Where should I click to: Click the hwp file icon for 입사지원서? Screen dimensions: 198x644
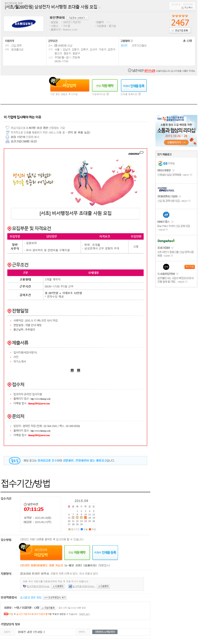pyautogui.click(x=24, y=586)
